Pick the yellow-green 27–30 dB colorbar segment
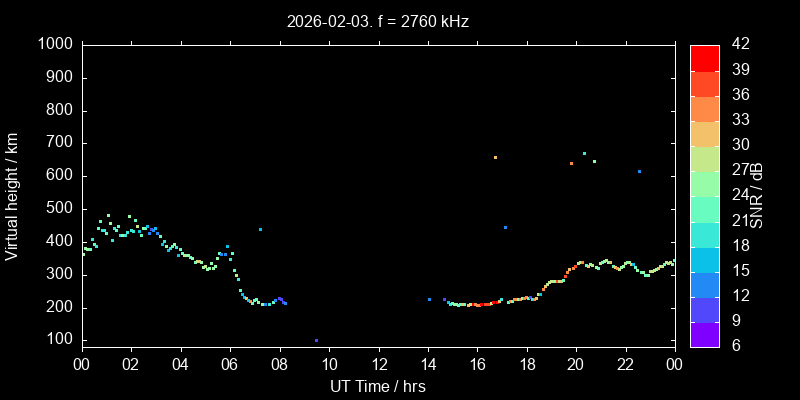 (x=705, y=158)
